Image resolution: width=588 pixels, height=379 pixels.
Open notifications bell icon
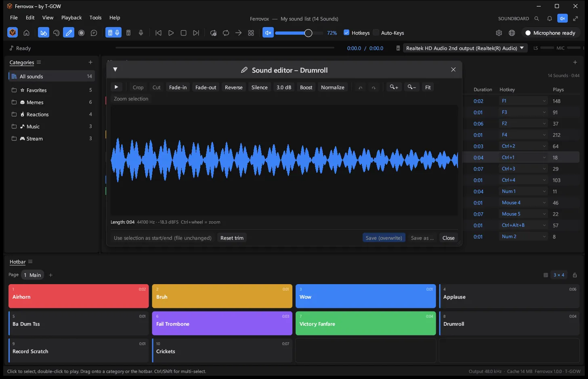550,19
